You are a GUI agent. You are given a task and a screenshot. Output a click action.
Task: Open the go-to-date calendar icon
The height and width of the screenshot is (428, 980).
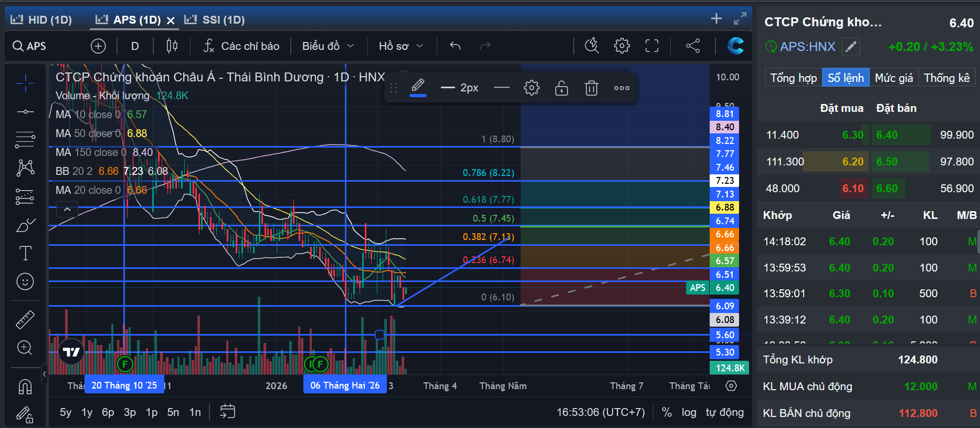point(227,412)
